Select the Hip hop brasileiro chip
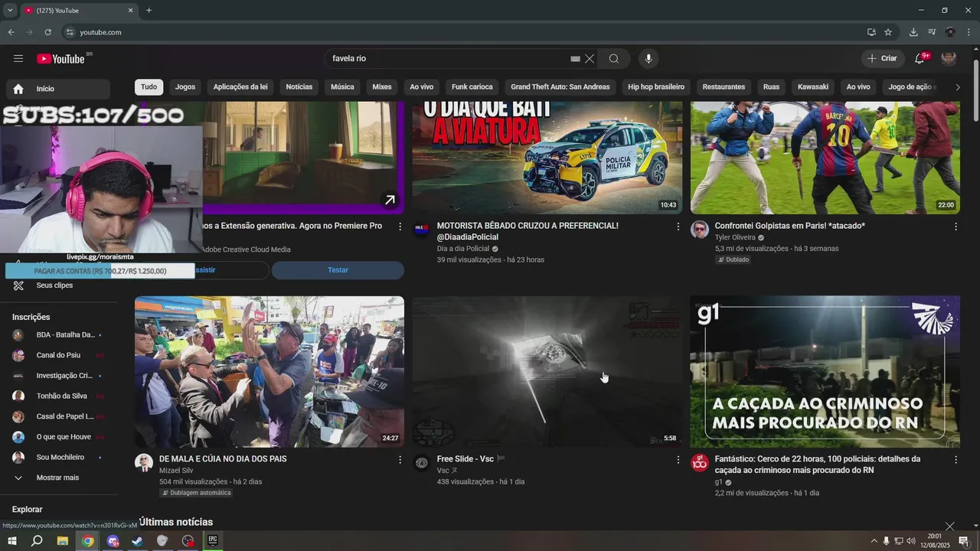980x551 pixels. (x=656, y=87)
